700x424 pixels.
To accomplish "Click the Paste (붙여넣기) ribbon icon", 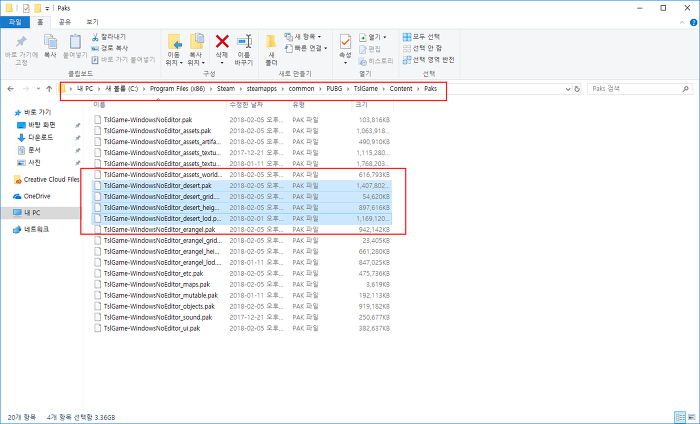I will 75,42.
